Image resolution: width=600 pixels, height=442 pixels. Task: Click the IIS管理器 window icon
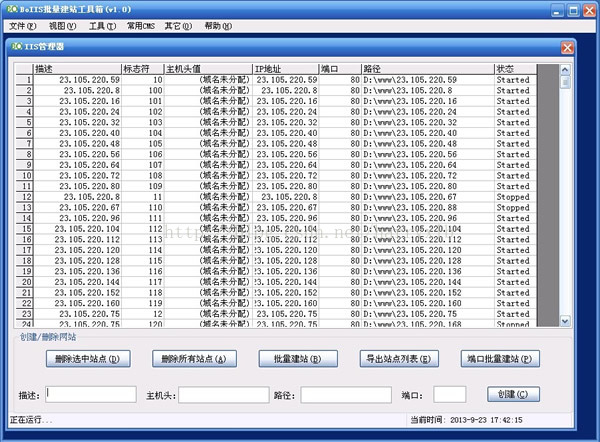(16, 46)
